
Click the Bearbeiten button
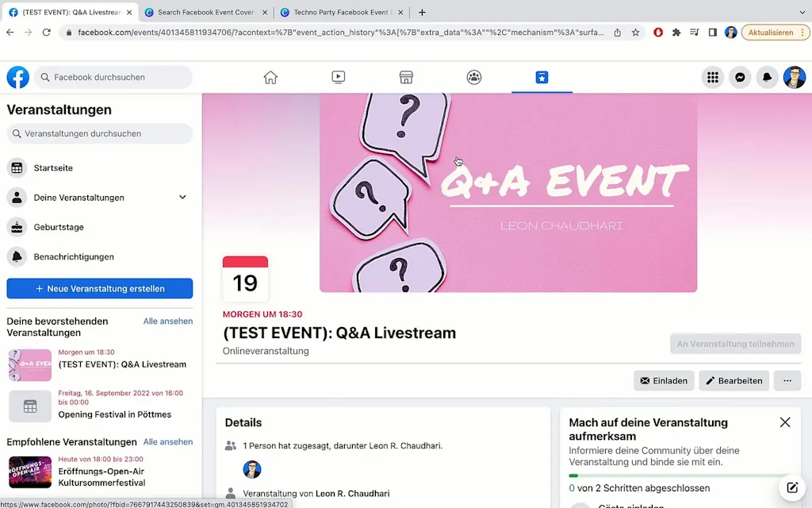pos(733,380)
